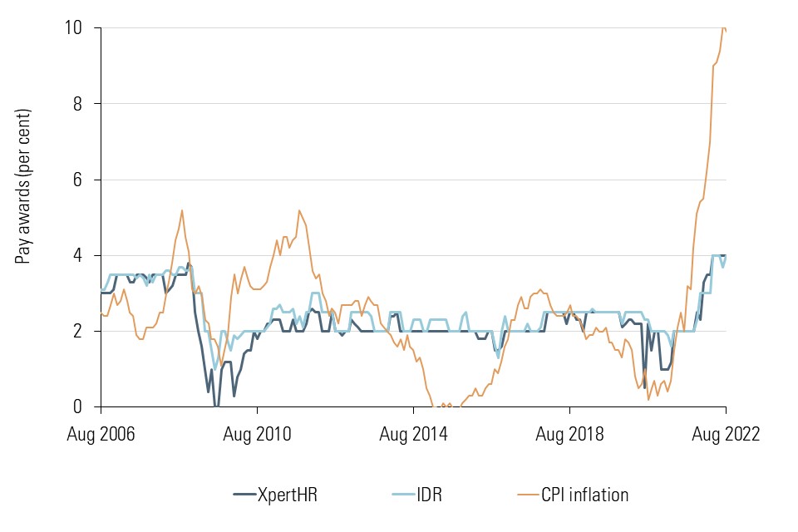
Task: Click the Aug 2014 x-axis label
Action: 413,434
